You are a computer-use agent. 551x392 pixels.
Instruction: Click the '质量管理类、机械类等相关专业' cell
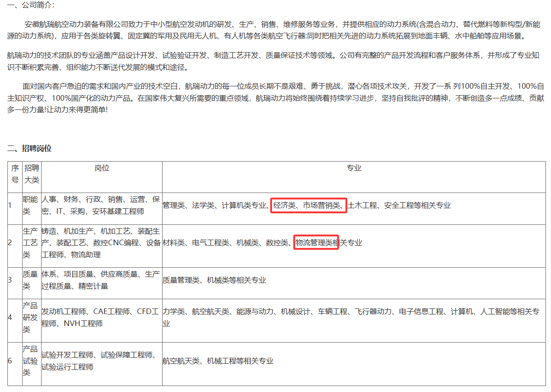(214, 280)
